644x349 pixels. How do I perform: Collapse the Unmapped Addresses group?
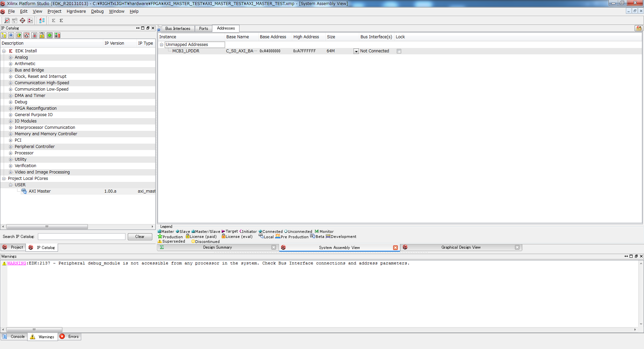[161, 45]
